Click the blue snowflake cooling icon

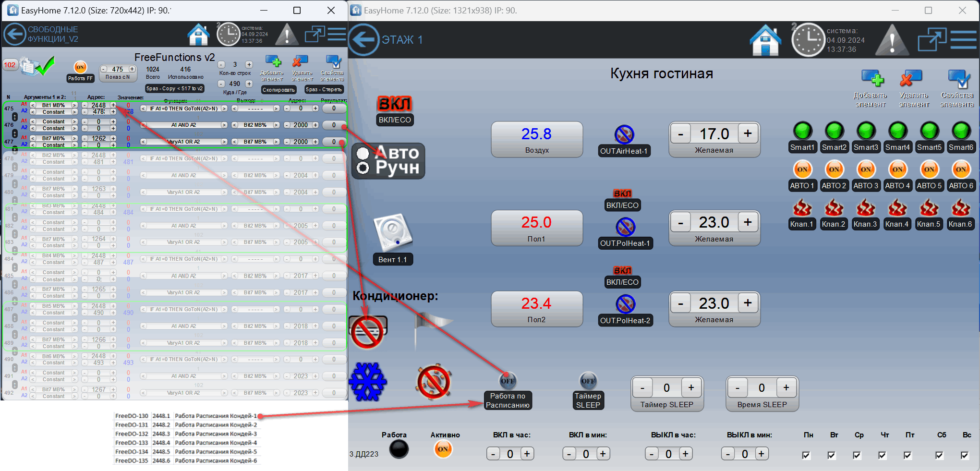click(x=368, y=382)
